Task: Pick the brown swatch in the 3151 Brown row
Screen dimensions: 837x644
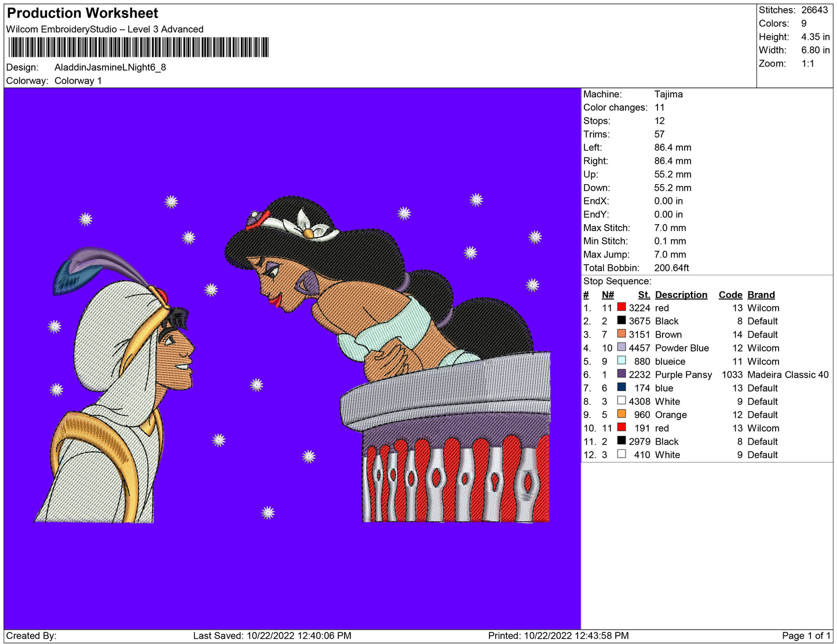Action: pos(622,334)
